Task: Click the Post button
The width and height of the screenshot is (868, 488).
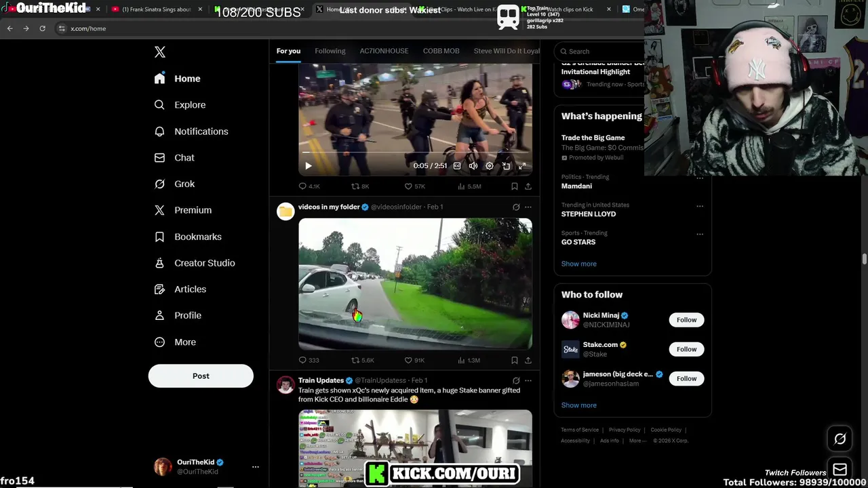Action: (x=201, y=376)
